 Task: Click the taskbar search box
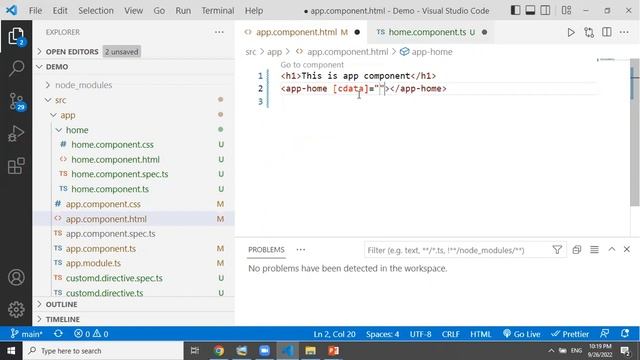[x=103, y=351]
